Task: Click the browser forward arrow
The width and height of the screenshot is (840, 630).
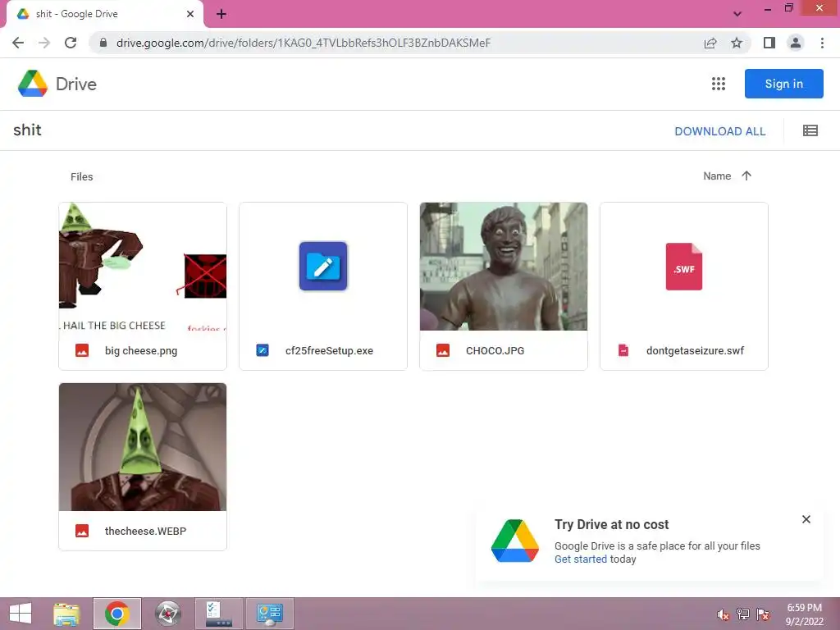Action: 44,43
